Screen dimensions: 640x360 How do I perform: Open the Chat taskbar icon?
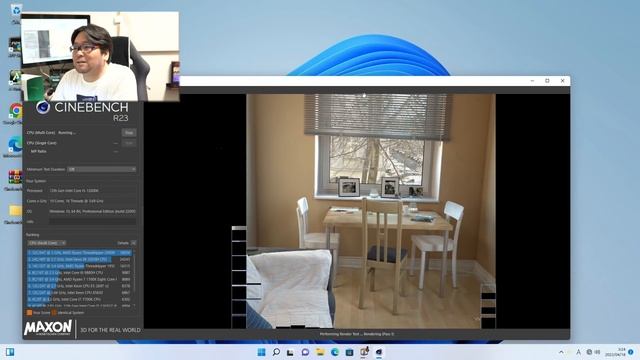pos(305,352)
